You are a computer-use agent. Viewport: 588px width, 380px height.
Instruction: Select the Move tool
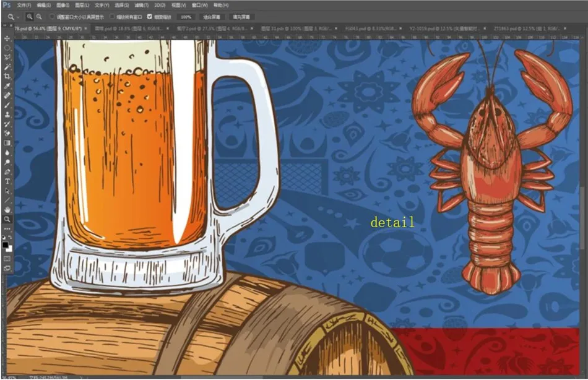pos(7,38)
